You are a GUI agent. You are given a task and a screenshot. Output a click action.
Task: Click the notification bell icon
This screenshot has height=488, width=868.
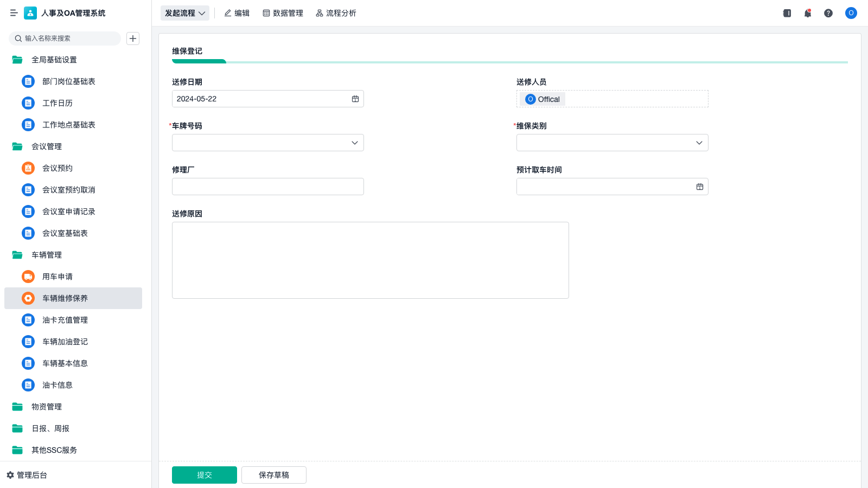pos(808,13)
